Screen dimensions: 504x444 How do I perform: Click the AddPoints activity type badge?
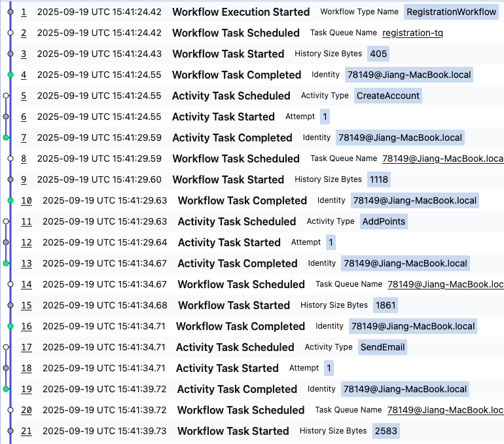pos(384,221)
